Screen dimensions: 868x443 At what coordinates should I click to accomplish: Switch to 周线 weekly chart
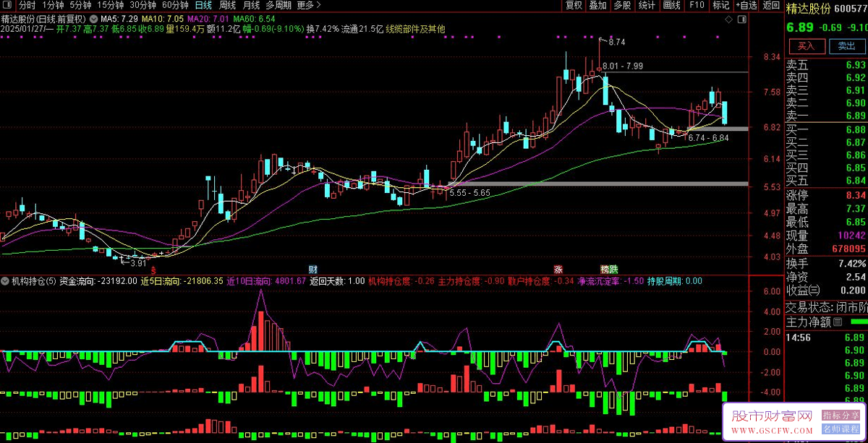tap(227, 5)
